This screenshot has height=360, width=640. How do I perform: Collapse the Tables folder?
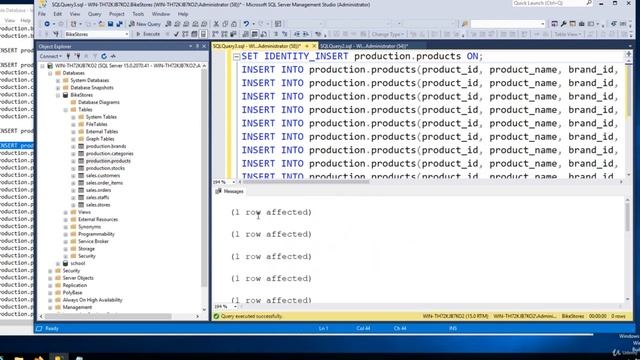point(66,110)
